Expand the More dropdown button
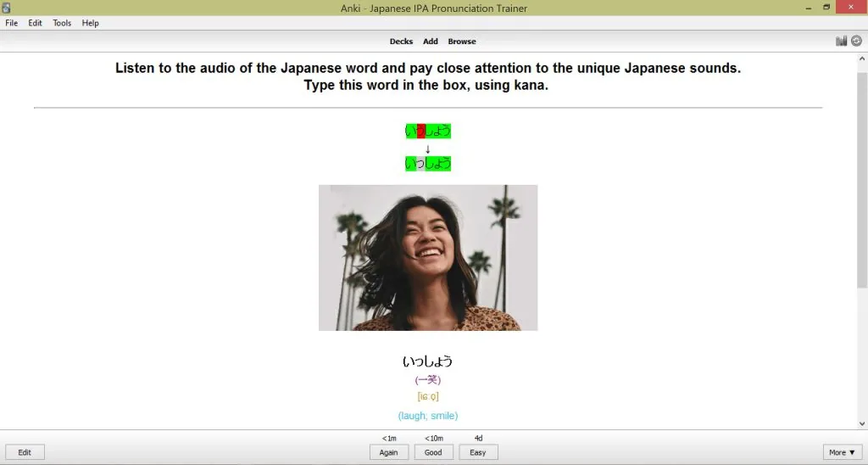 pyautogui.click(x=842, y=452)
